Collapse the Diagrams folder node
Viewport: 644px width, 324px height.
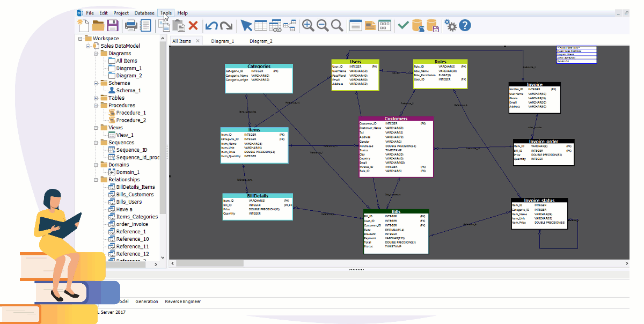[96, 54]
